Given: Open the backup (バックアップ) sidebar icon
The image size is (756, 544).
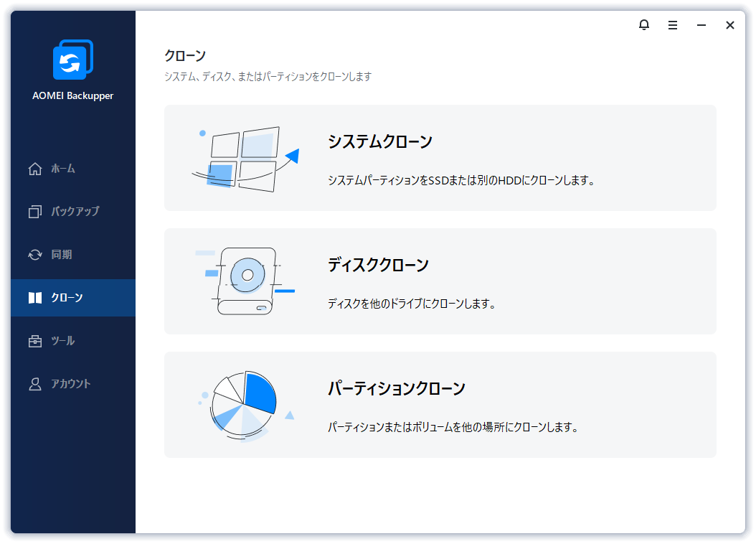Looking at the screenshot, I should point(34,211).
